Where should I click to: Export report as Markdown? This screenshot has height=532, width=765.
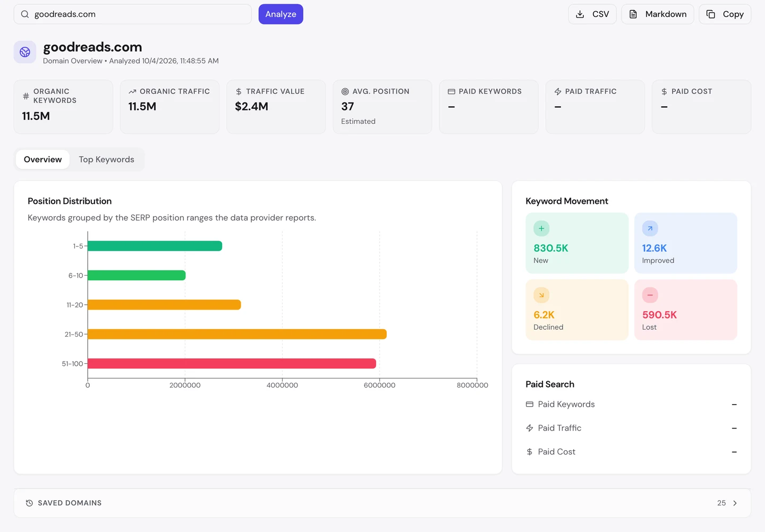[658, 14]
